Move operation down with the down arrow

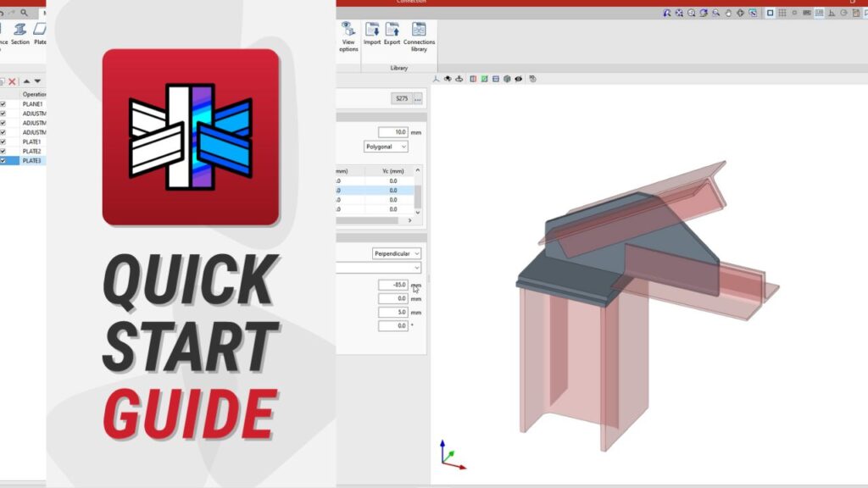[x=37, y=81]
